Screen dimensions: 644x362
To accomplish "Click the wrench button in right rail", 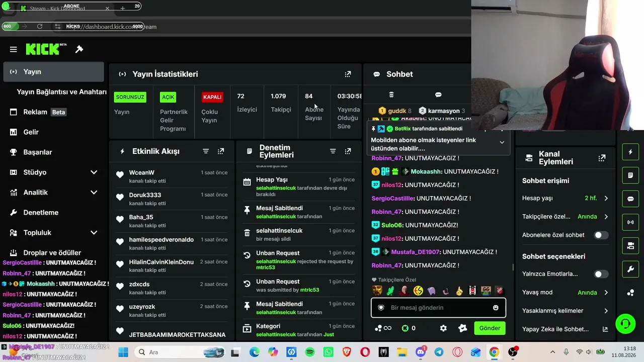I will click(x=630, y=269).
